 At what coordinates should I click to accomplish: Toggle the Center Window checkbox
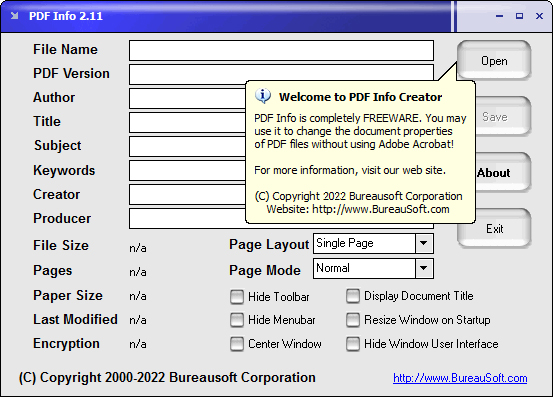coord(237,344)
